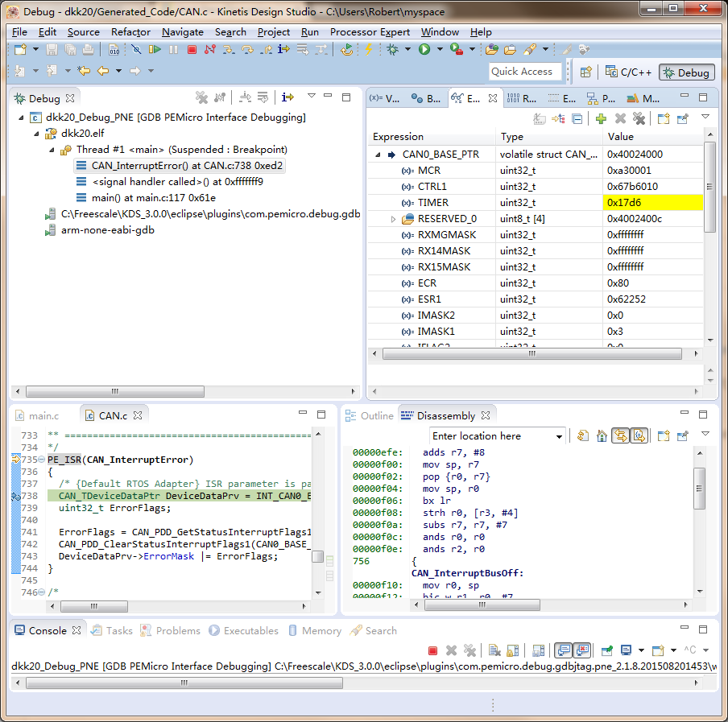Switch to Outline tab
Screen dimensions: 728x722
(x=370, y=416)
